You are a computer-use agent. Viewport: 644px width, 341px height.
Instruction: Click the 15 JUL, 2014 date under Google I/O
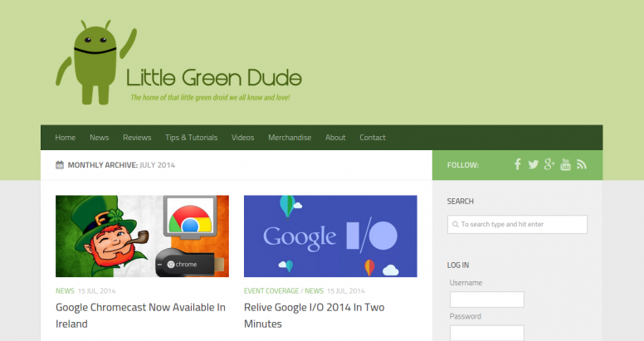click(x=346, y=291)
